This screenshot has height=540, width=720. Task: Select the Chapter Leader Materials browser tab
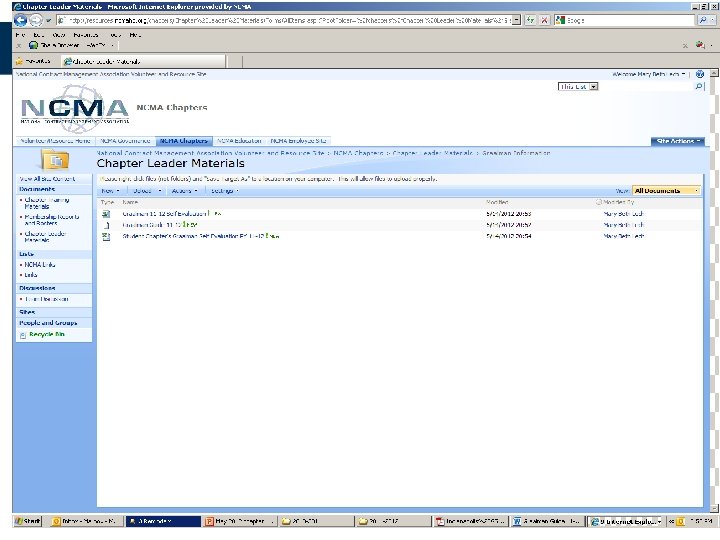pyautogui.click(x=143, y=61)
